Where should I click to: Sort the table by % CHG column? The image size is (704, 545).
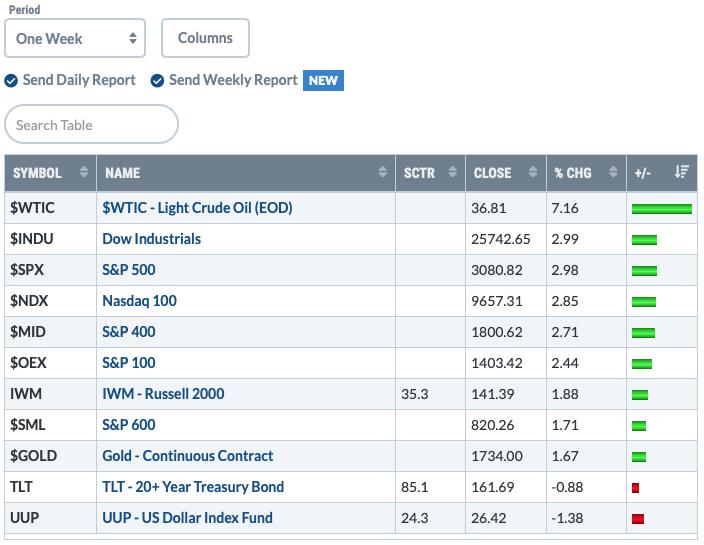tap(586, 173)
